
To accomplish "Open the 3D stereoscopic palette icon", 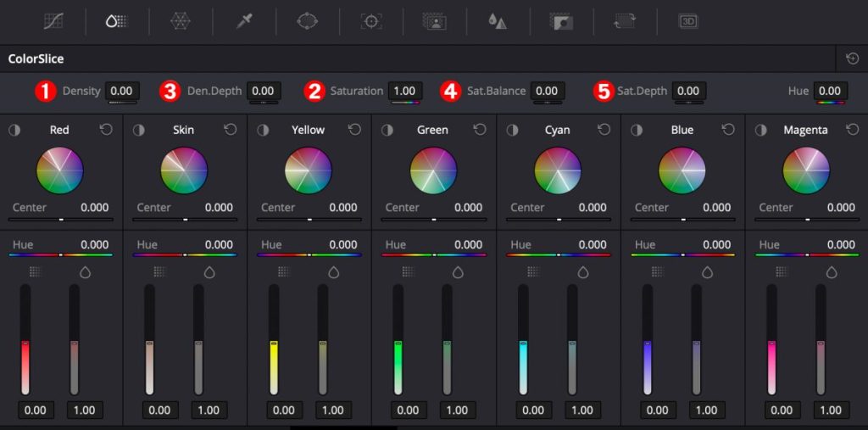I will 688,21.
